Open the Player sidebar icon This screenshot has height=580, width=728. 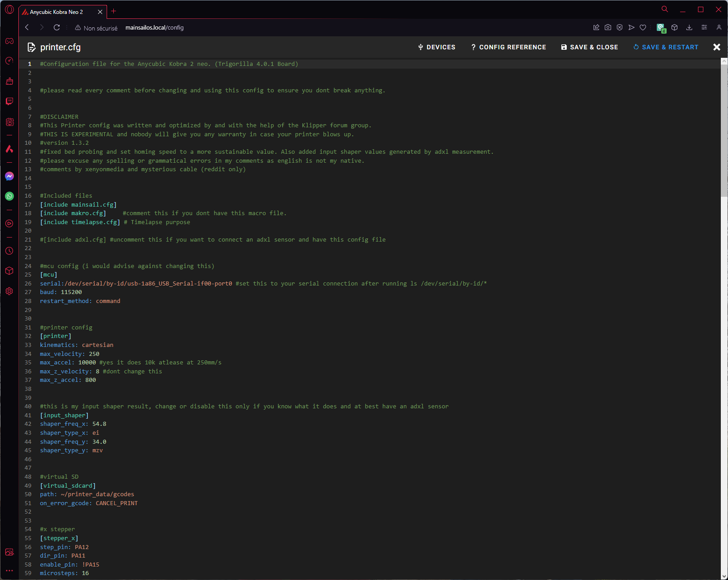(9, 223)
